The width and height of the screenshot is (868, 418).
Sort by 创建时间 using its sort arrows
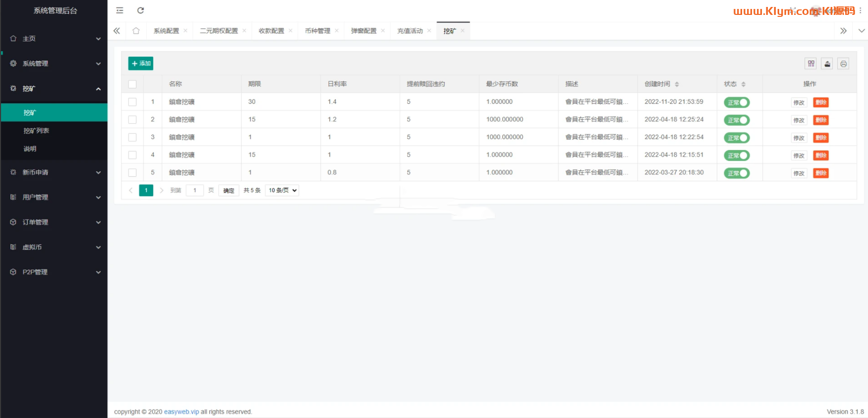[677, 84]
